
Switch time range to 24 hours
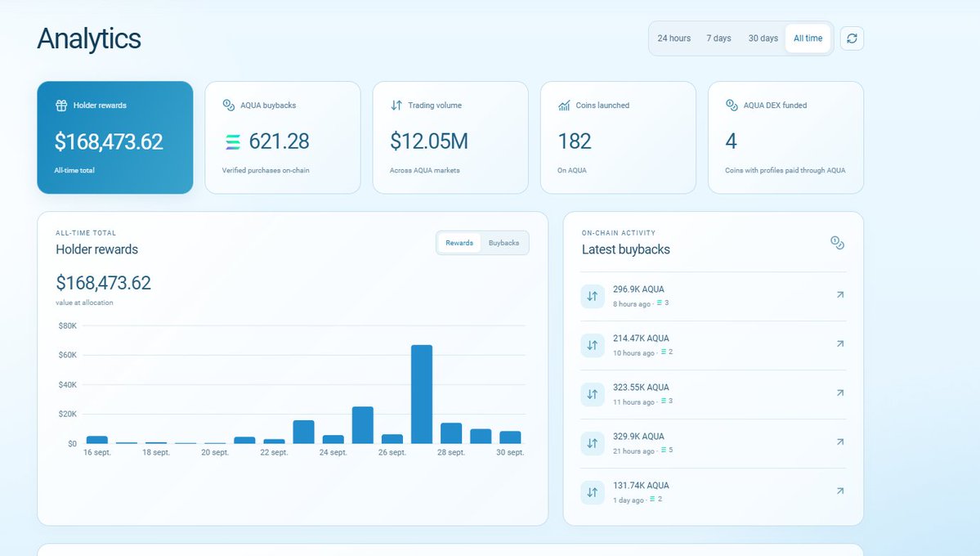pyautogui.click(x=673, y=38)
